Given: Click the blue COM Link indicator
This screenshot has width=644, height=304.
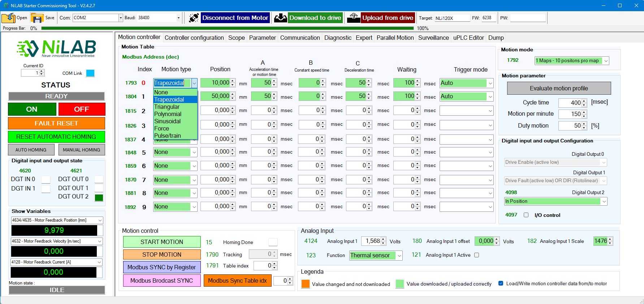Looking at the screenshot, I should [x=90, y=73].
